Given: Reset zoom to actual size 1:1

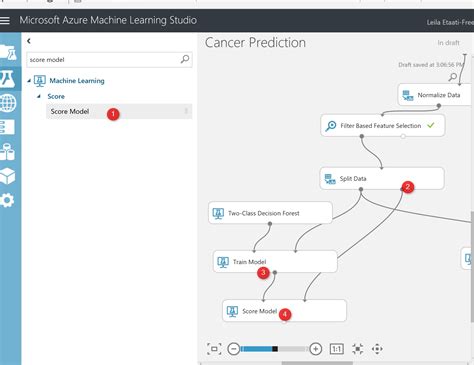Looking at the screenshot, I should [337, 349].
